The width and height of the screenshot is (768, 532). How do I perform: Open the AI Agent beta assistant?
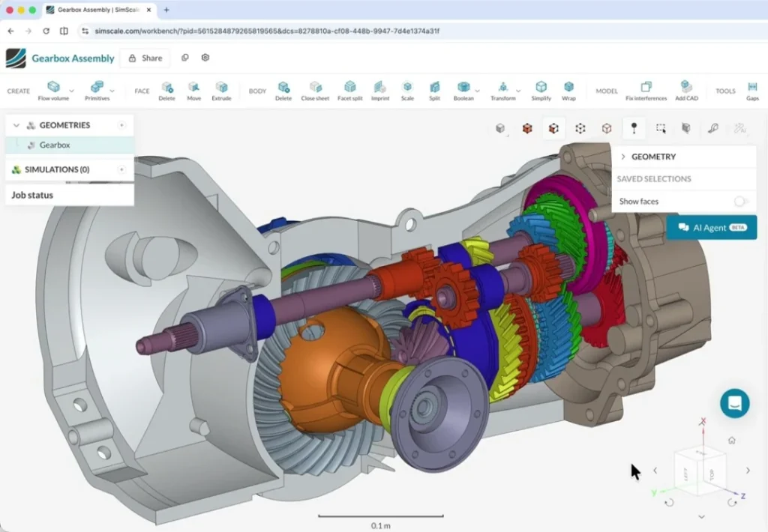(711, 227)
